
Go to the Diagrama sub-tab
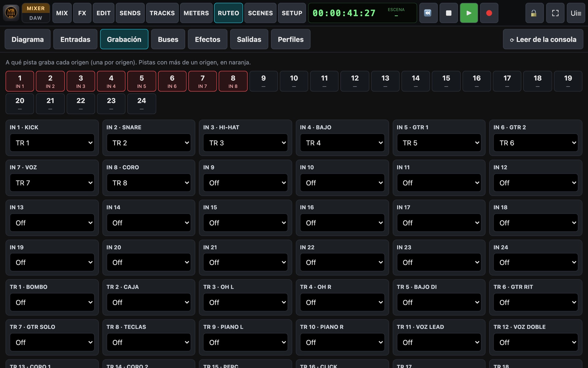tap(28, 39)
